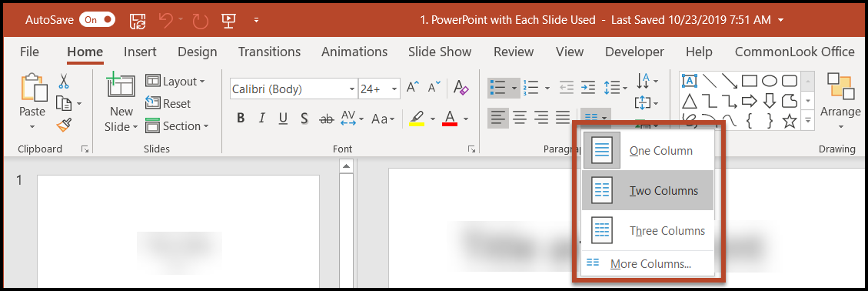Click the Save icon in title bar
This screenshot has width=868, height=291.
tap(137, 21)
